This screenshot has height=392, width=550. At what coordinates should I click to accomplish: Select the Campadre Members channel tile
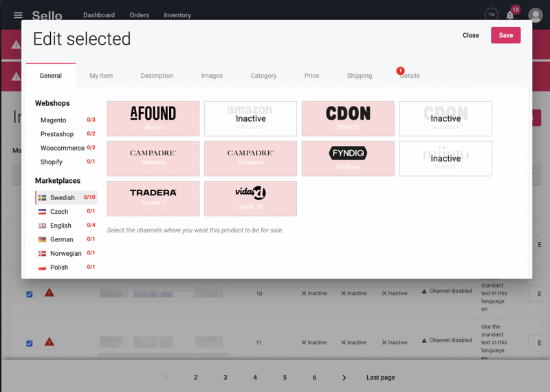click(x=153, y=159)
